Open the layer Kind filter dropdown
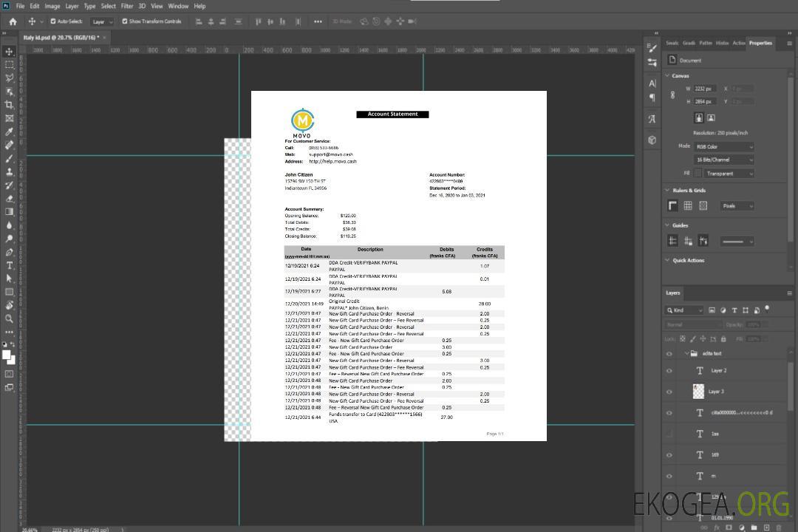 click(x=684, y=310)
